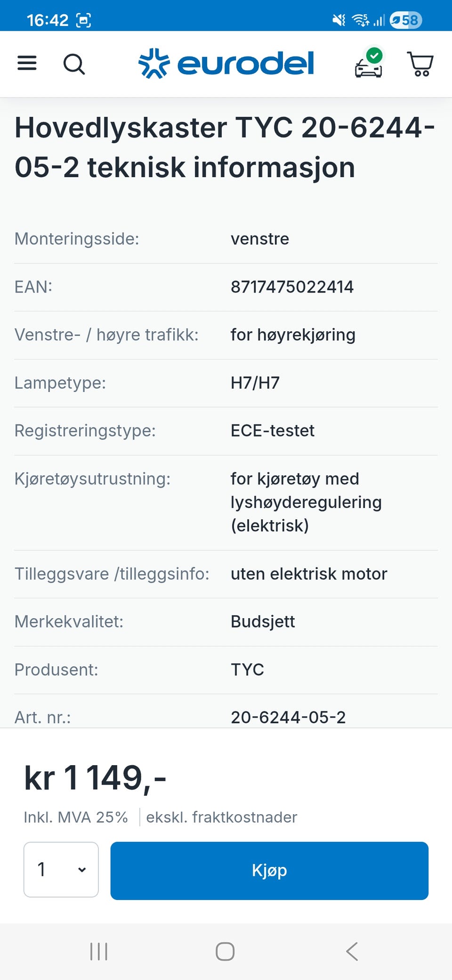
Task: Open the selected vehicle garage icon
Action: (369, 64)
